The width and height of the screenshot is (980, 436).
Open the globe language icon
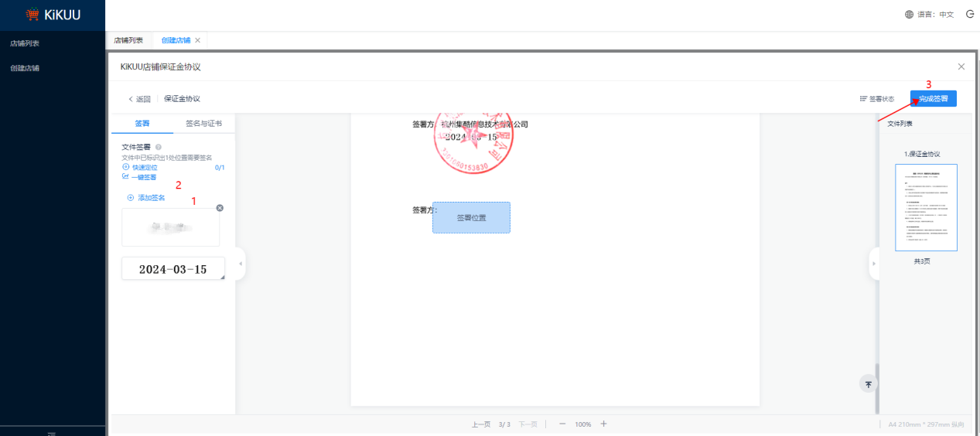[x=909, y=15]
